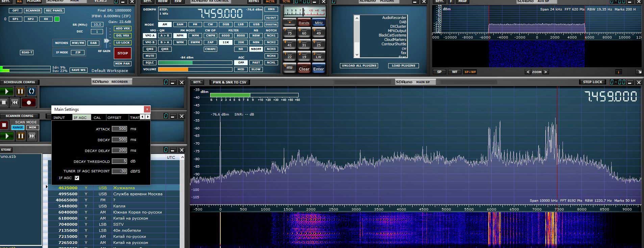Start scanning with the scanner play button

(x=7, y=136)
